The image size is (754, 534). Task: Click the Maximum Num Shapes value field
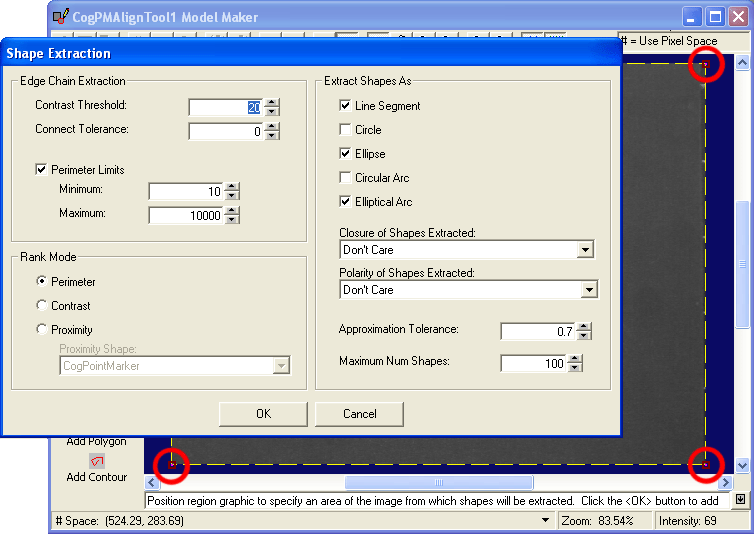(534, 363)
